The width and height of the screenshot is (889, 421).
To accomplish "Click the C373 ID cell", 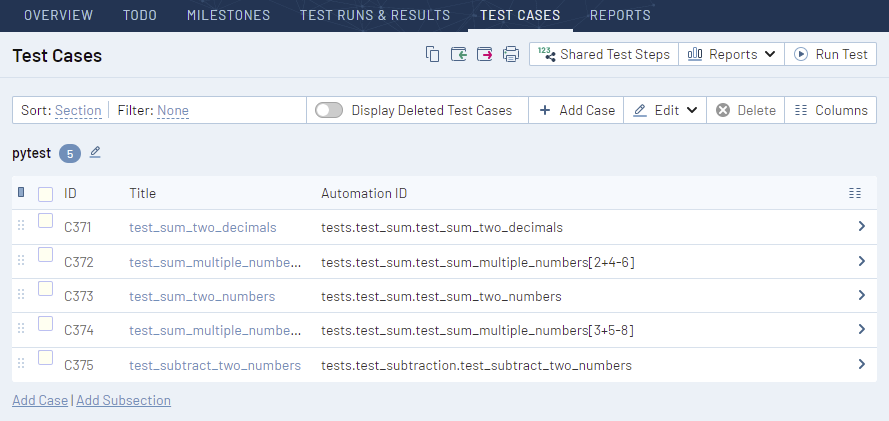I will click(78, 296).
